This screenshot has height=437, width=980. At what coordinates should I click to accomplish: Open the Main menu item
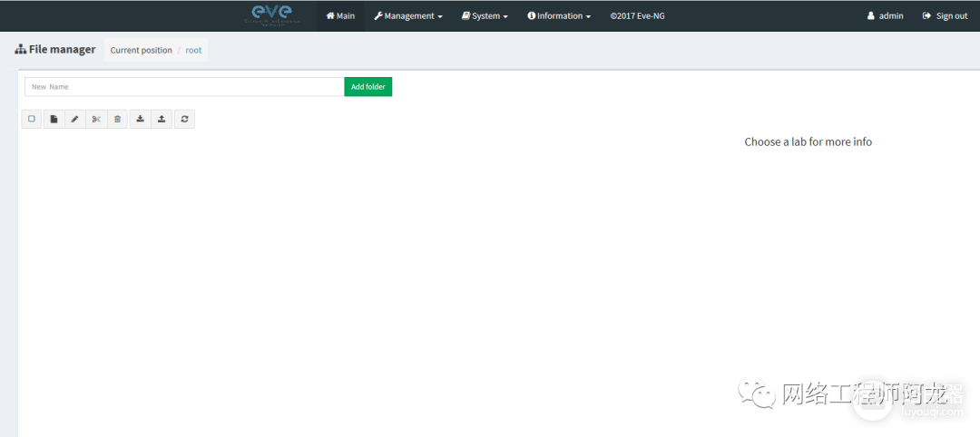point(340,15)
